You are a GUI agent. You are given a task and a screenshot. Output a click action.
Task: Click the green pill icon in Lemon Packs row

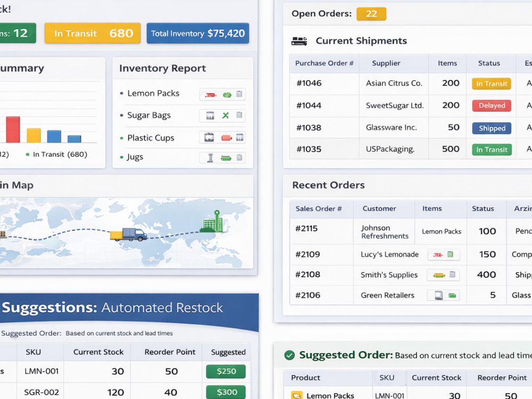click(227, 95)
